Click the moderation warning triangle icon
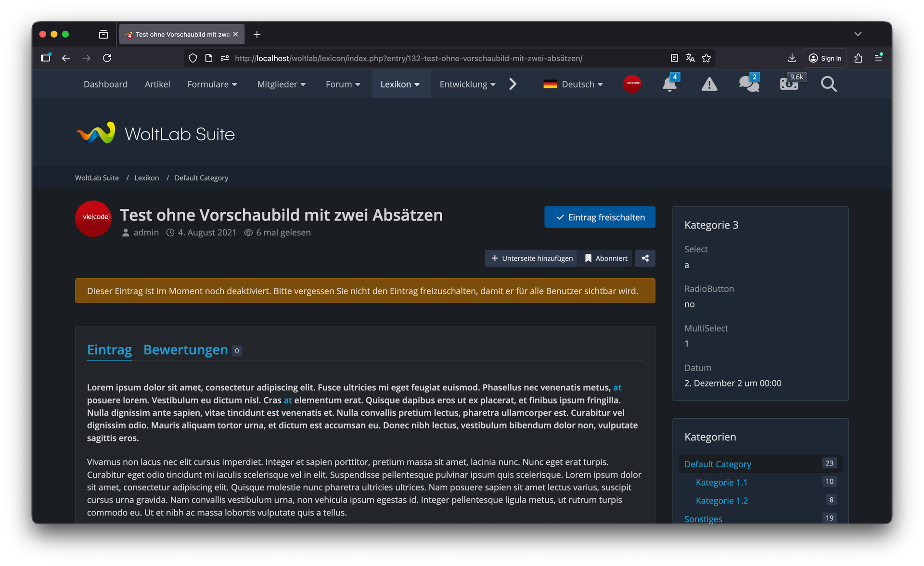924x566 pixels. click(x=709, y=84)
